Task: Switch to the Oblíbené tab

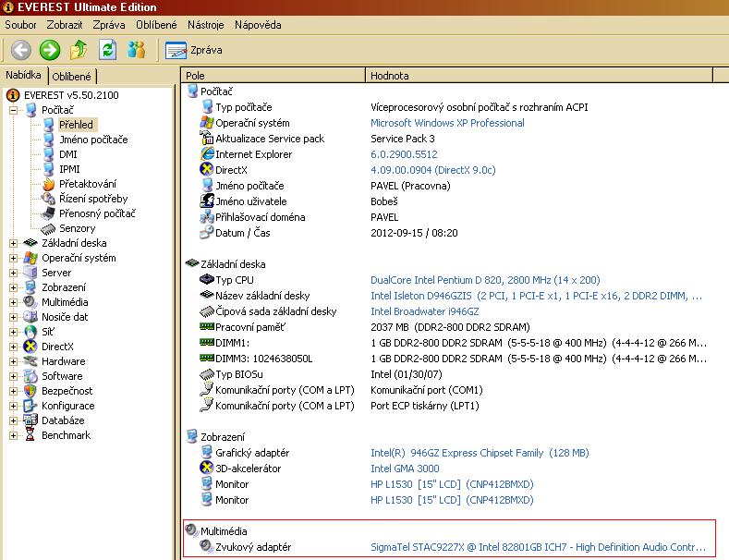Action: 71,77
